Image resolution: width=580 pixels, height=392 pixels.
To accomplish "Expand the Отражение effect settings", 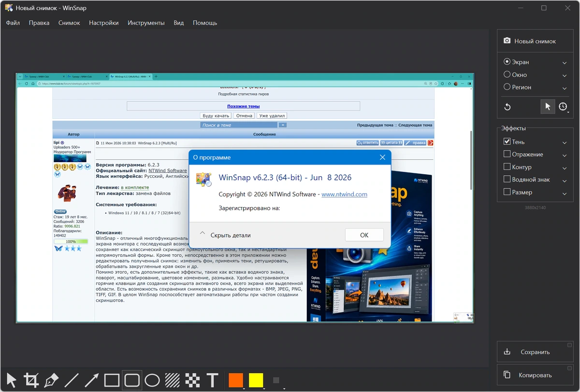I will pos(565,155).
